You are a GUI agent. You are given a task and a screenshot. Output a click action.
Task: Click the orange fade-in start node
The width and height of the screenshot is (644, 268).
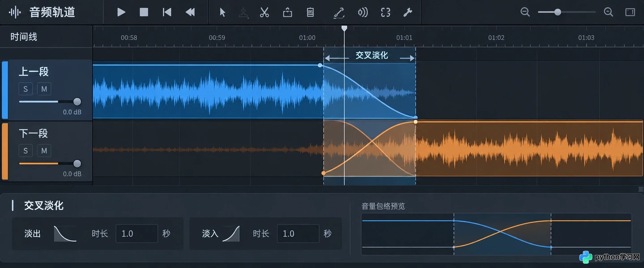[324, 173]
